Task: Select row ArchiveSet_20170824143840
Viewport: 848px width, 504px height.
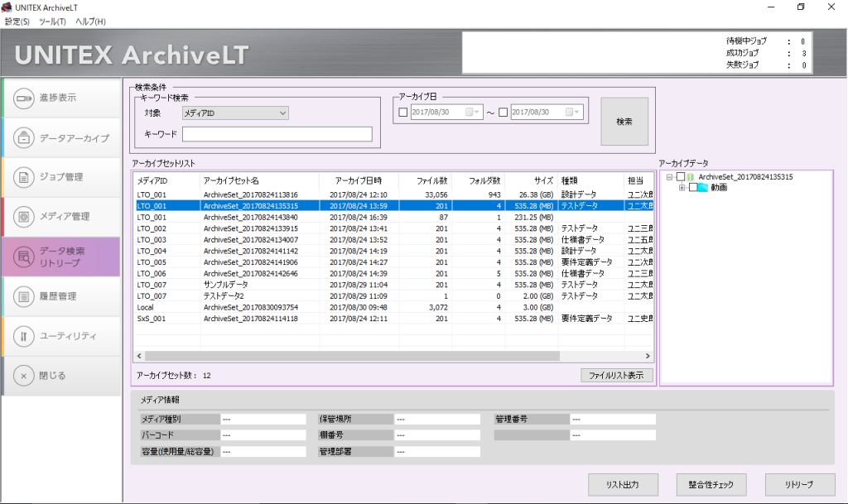Action: tap(393, 217)
